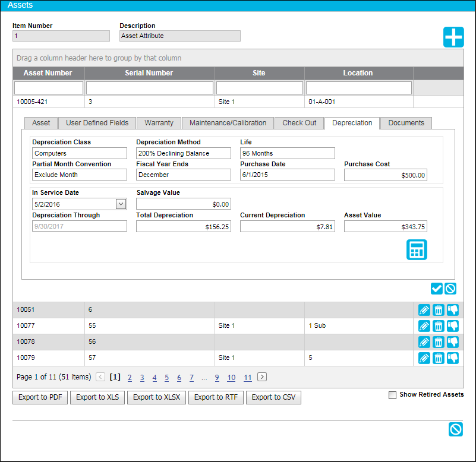Go to page 9 link

pos(217,377)
